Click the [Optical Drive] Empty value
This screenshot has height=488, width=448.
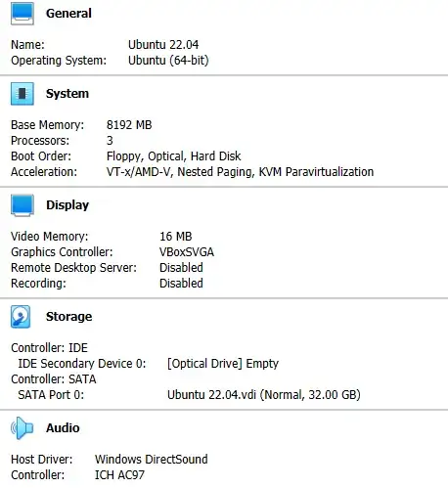coord(223,364)
